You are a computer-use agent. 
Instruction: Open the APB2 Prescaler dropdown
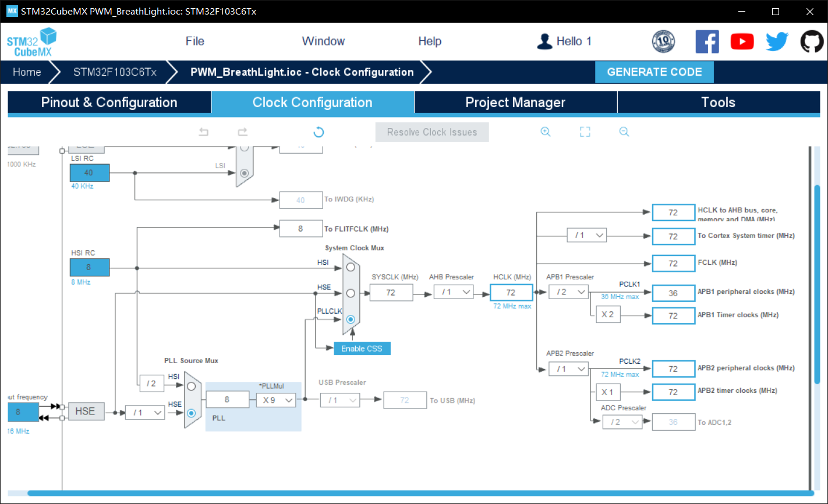coord(569,369)
